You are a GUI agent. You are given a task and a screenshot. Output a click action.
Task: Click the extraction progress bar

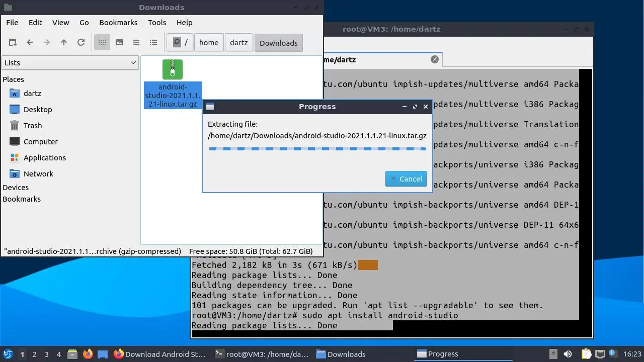[x=317, y=149]
